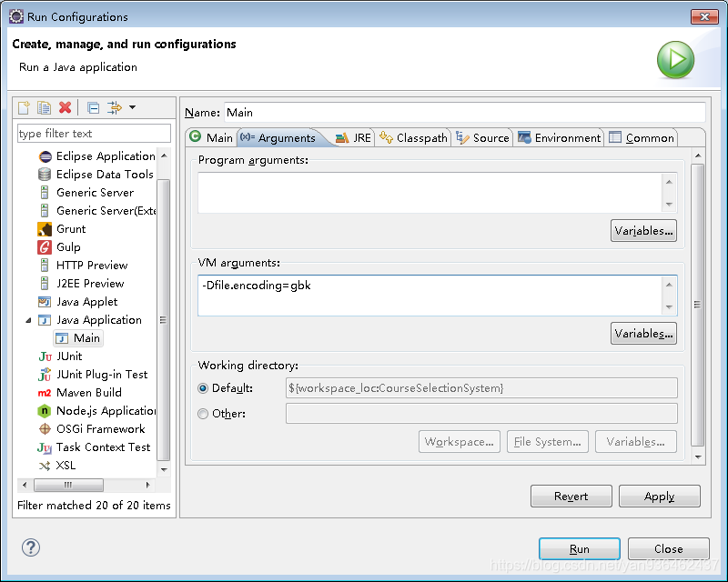The width and height of the screenshot is (728, 582).
Task: Switch to the Main tab
Action: 211,138
